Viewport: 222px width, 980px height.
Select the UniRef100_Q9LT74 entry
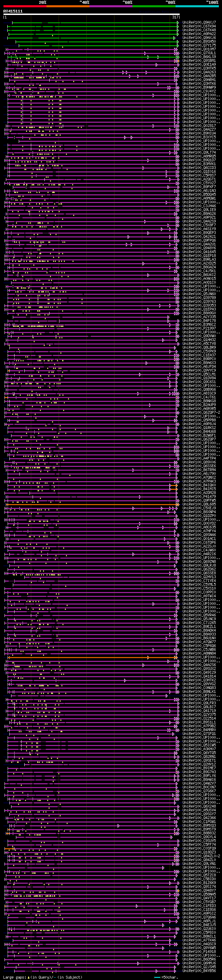[x=199, y=153]
